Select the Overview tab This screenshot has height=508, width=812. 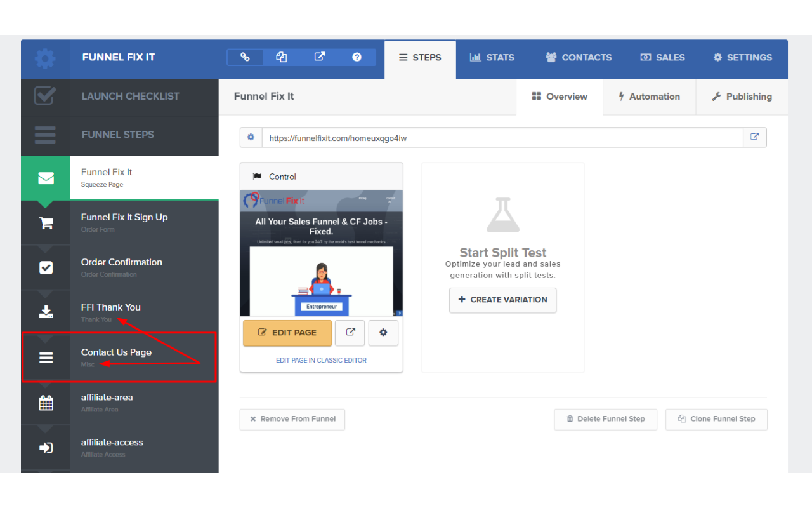[560, 97]
